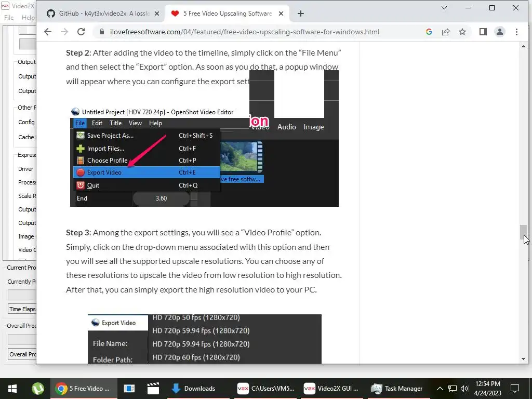Open the clapperboard video app on taskbar
Viewport: 532px width, 399px height.
pyautogui.click(x=153, y=389)
